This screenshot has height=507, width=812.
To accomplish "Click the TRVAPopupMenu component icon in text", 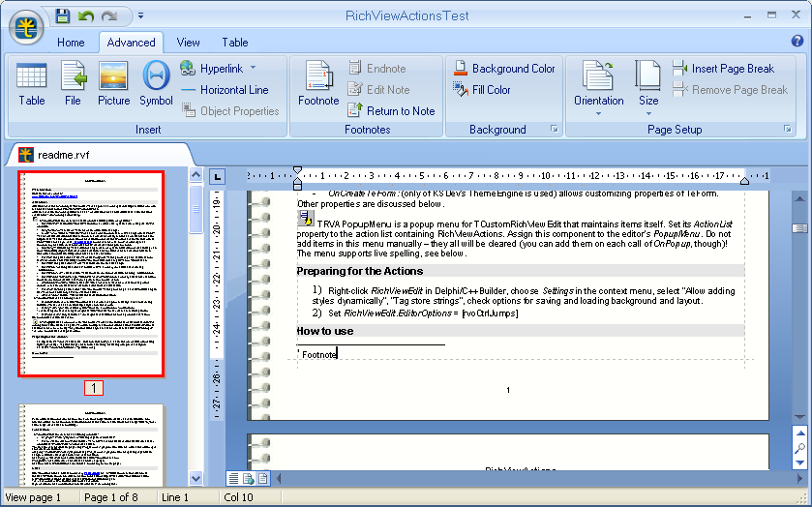I will 306,218.
